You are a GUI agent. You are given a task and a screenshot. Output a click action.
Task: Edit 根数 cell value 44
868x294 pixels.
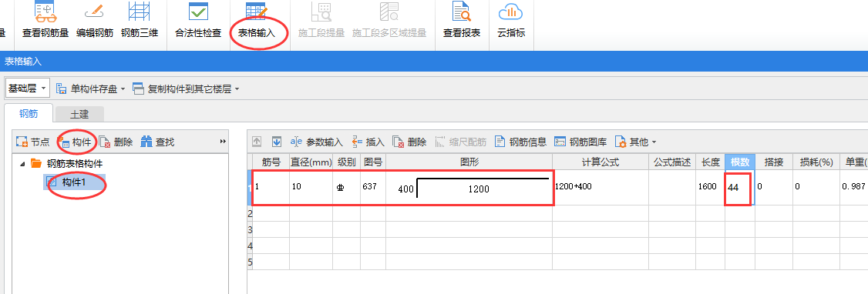point(740,187)
